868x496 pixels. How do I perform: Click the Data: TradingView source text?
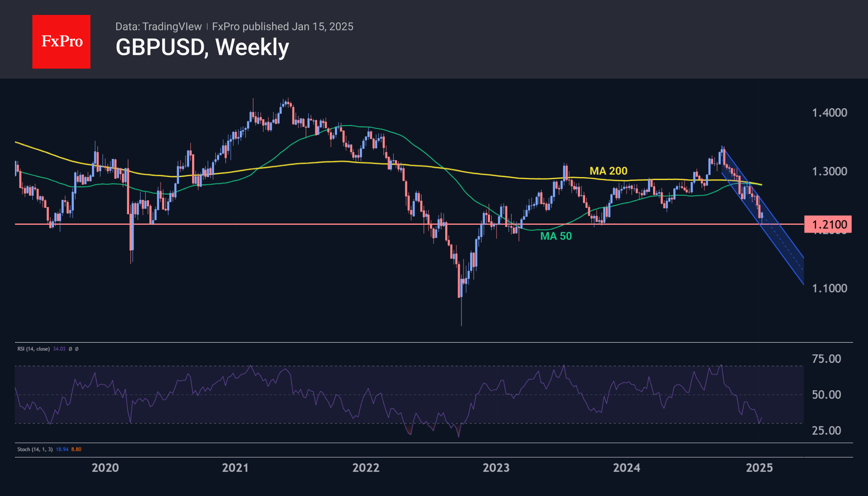tap(158, 27)
